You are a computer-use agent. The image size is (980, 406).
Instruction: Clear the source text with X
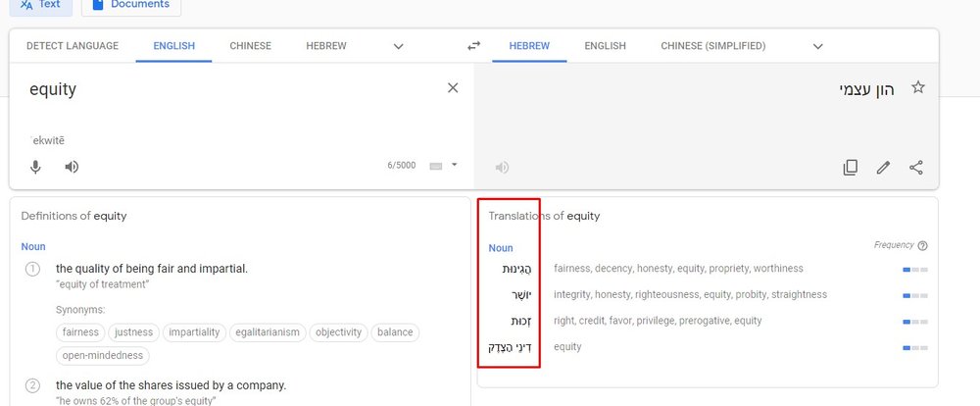point(453,88)
